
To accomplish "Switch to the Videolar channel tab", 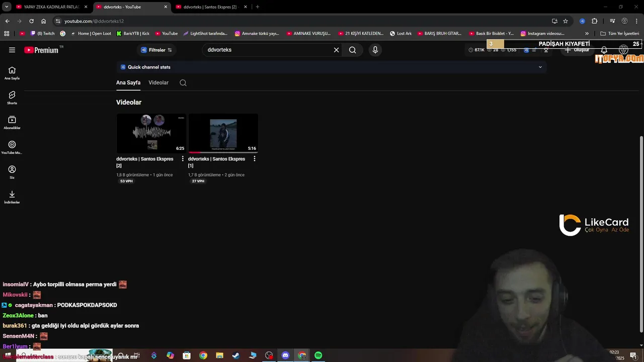I will tap(158, 82).
